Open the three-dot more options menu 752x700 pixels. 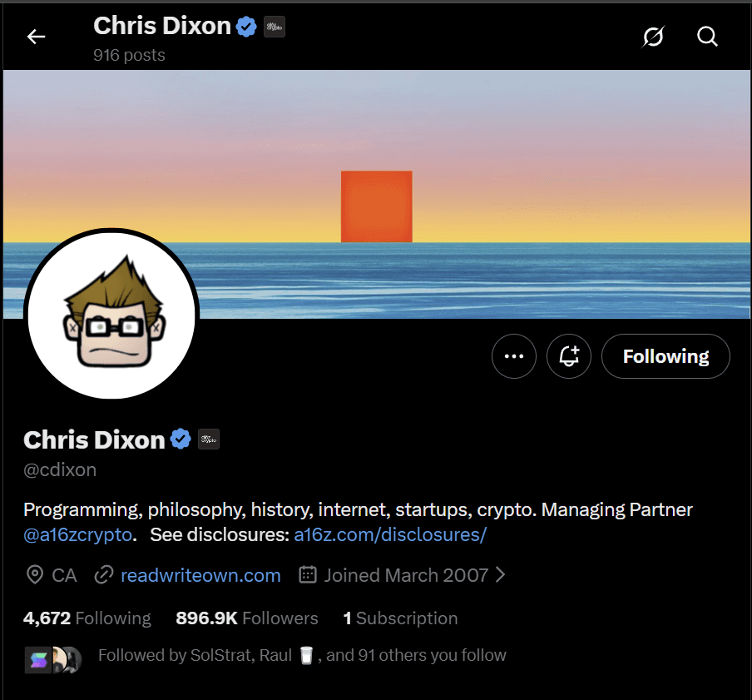pyautogui.click(x=513, y=356)
